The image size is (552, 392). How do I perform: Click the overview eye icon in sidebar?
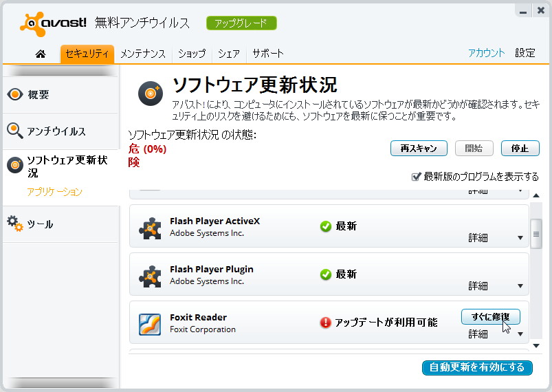point(15,94)
